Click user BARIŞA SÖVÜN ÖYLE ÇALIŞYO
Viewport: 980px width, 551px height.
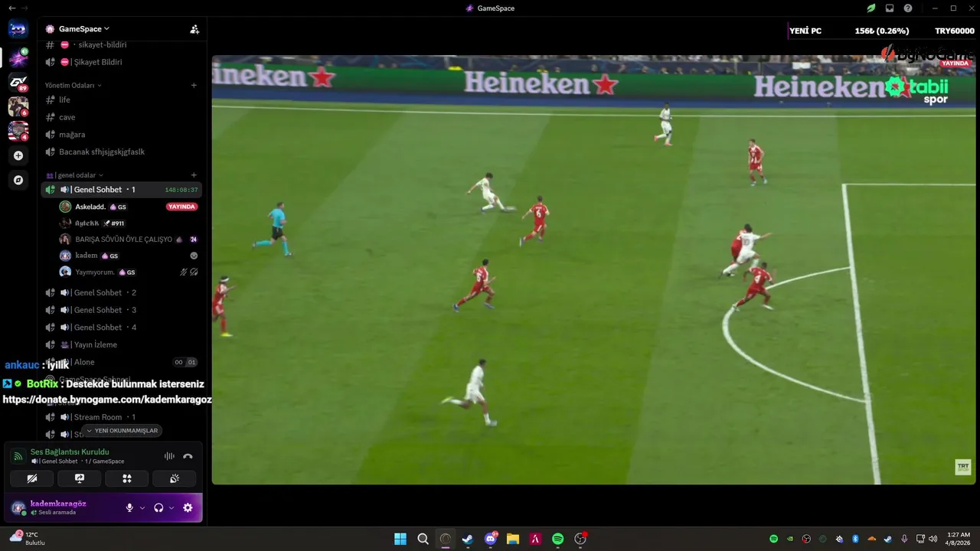coord(129,240)
